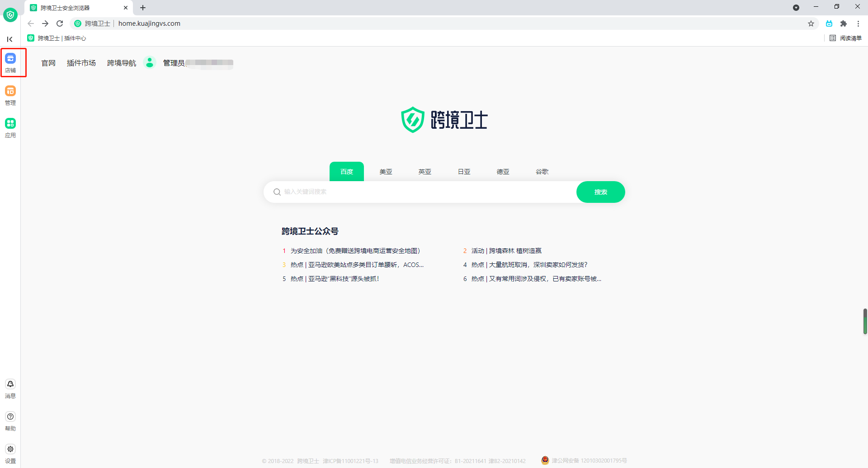The image size is (868, 468).
Task: Click the page vertical scrollbar thumb
Action: pyautogui.click(x=865, y=321)
